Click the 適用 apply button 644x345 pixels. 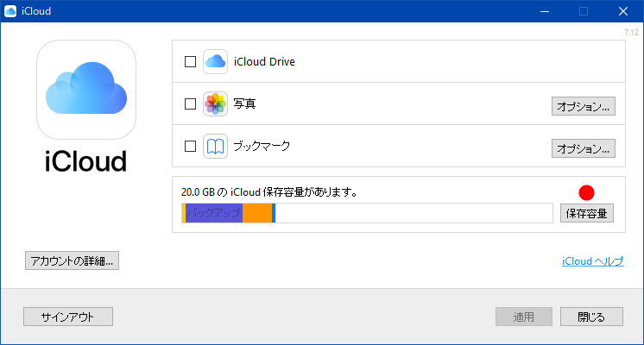[523, 317]
